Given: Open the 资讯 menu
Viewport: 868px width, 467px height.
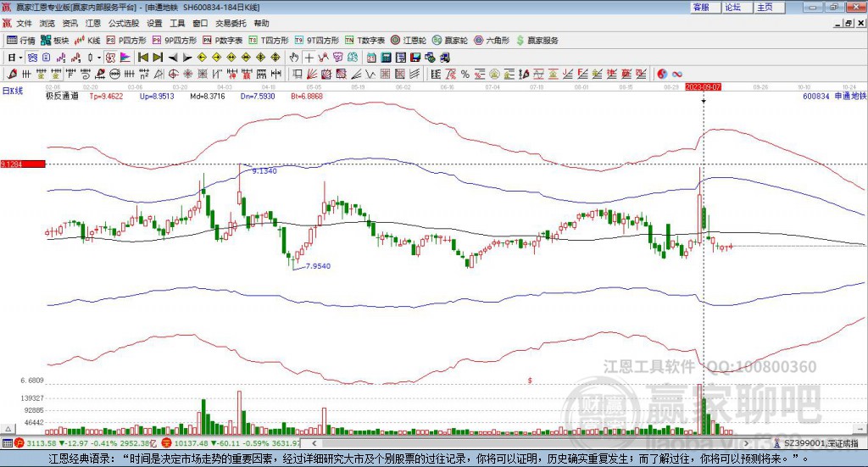Looking at the screenshot, I should [70, 23].
